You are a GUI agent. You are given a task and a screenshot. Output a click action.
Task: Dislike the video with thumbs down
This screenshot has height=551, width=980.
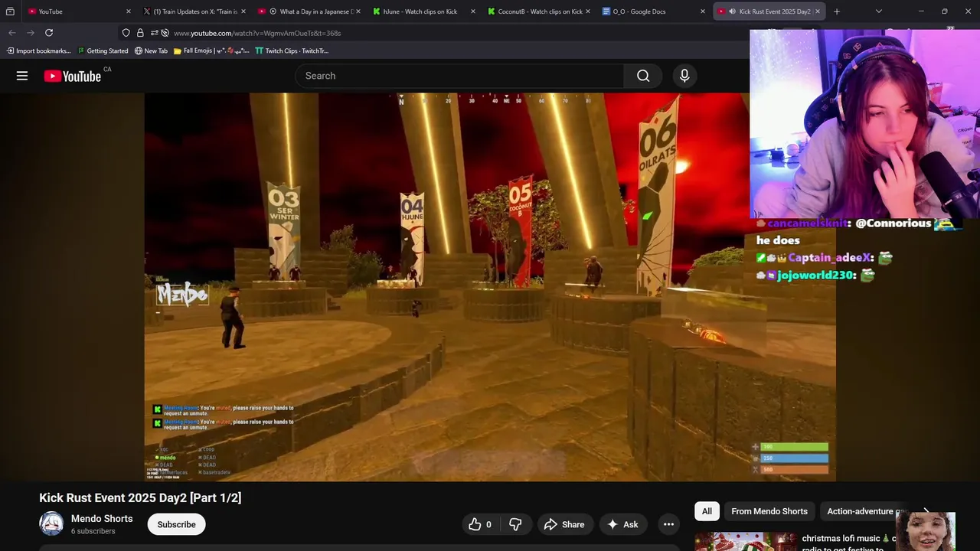(515, 524)
